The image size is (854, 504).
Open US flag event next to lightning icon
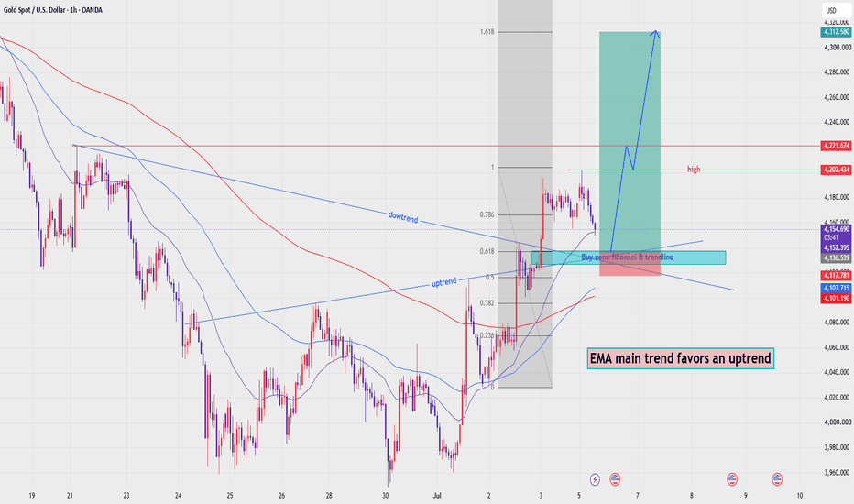tap(614, 479)
